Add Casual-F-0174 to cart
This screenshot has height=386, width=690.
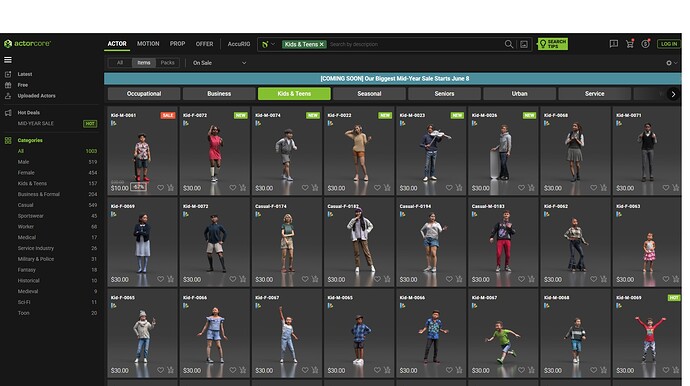coord(315,279)
